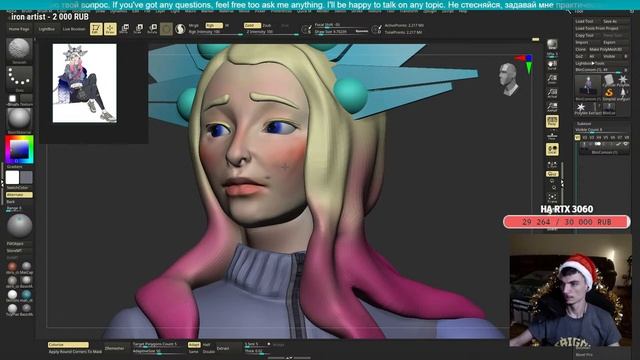
Task: Toggle the Floor grid
Action: (552, 136)
